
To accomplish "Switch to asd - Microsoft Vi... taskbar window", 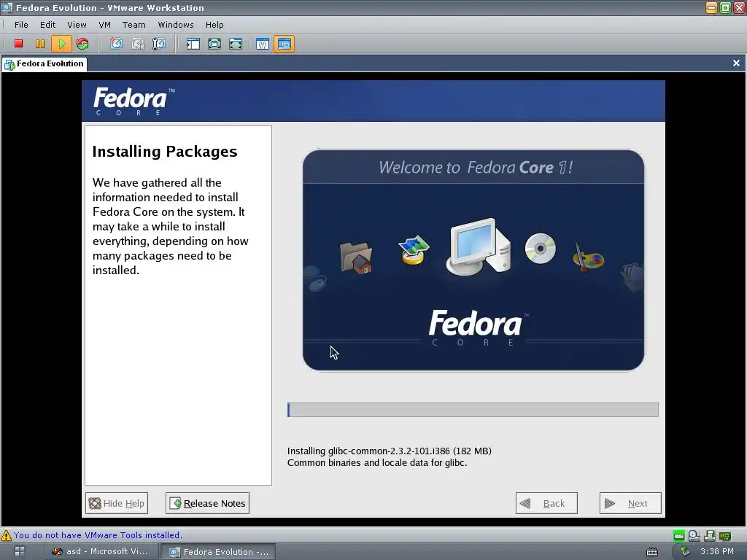I will pos(101,551).
